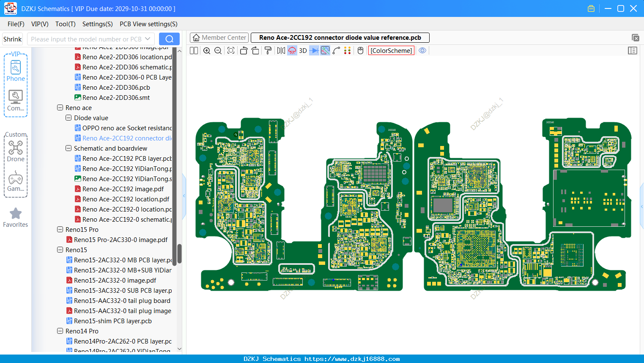Open the model search dropdown arrow
644x363 pixels.
click(x=148, y=39)
